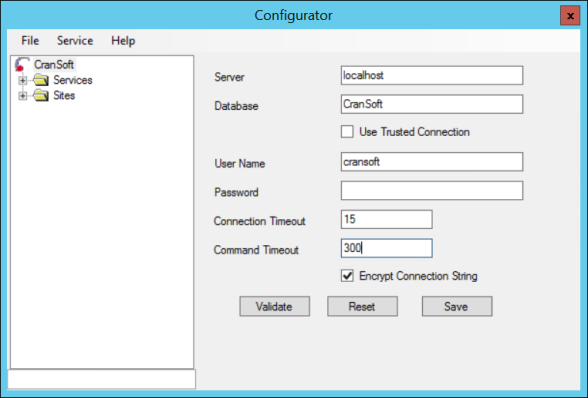Close the Configurator window
This screenshot has height=398, width=588.
(570, 16)
